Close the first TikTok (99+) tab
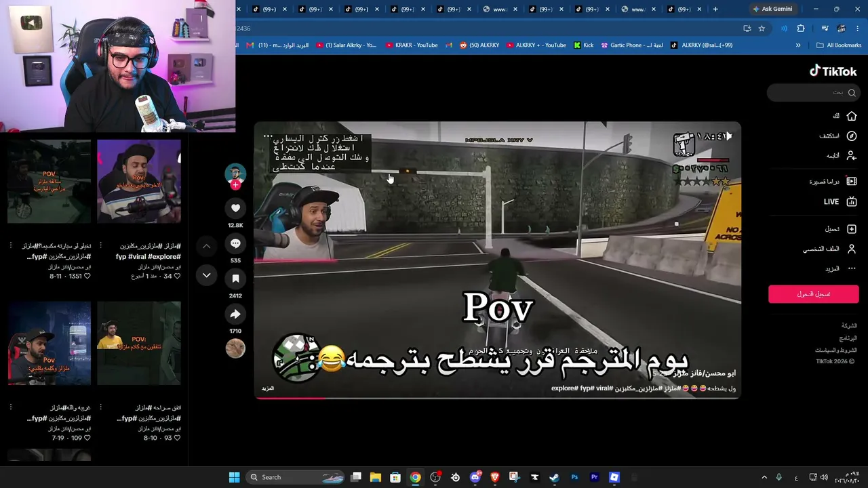The width and height of the screenshot is (868, 488). 284,9
